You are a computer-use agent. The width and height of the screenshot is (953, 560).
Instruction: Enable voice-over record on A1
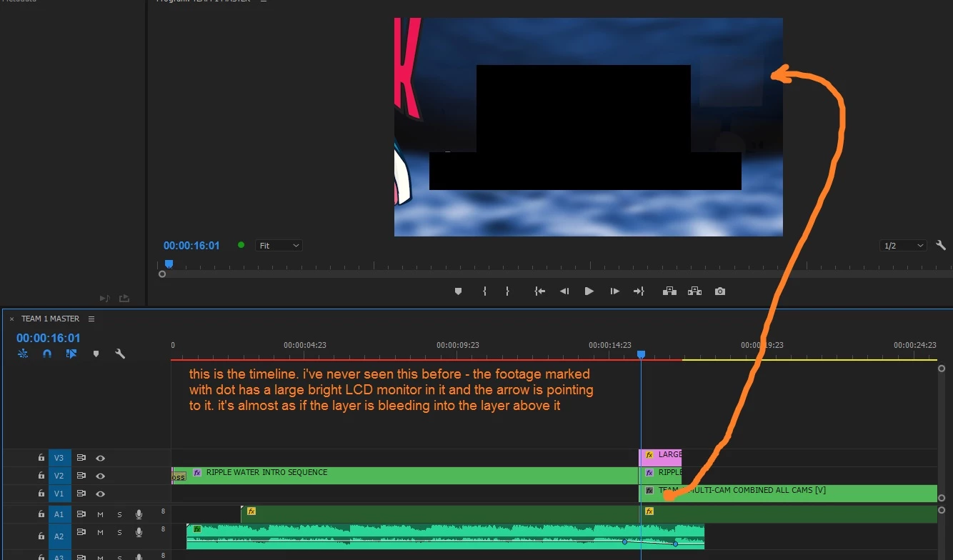pyautogui.click(x=139, y=514)
